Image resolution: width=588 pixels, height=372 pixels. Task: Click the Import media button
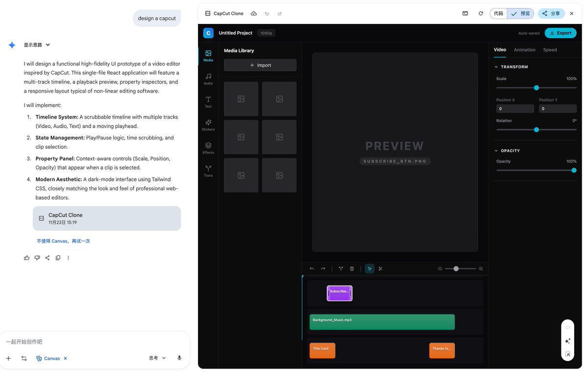click(260, 65)
